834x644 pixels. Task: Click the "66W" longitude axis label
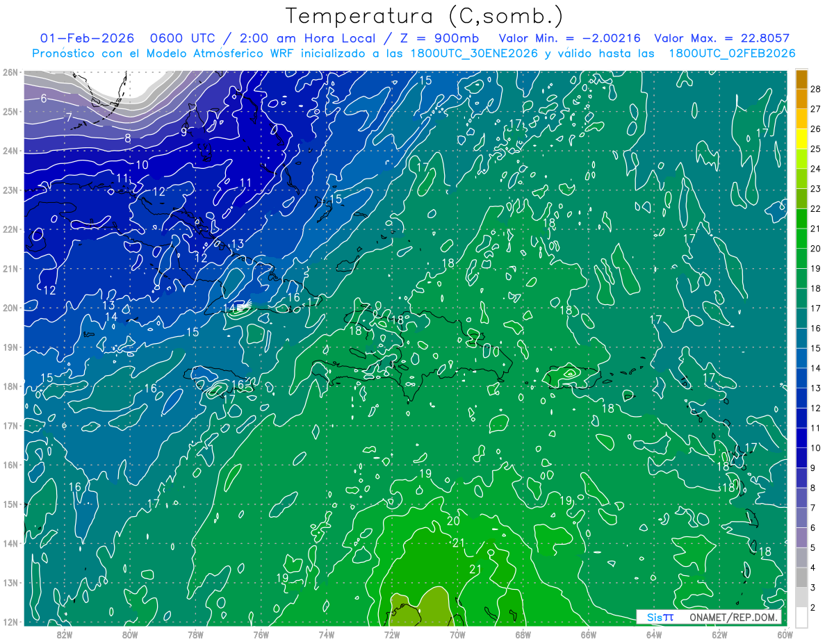pos(588,634)
